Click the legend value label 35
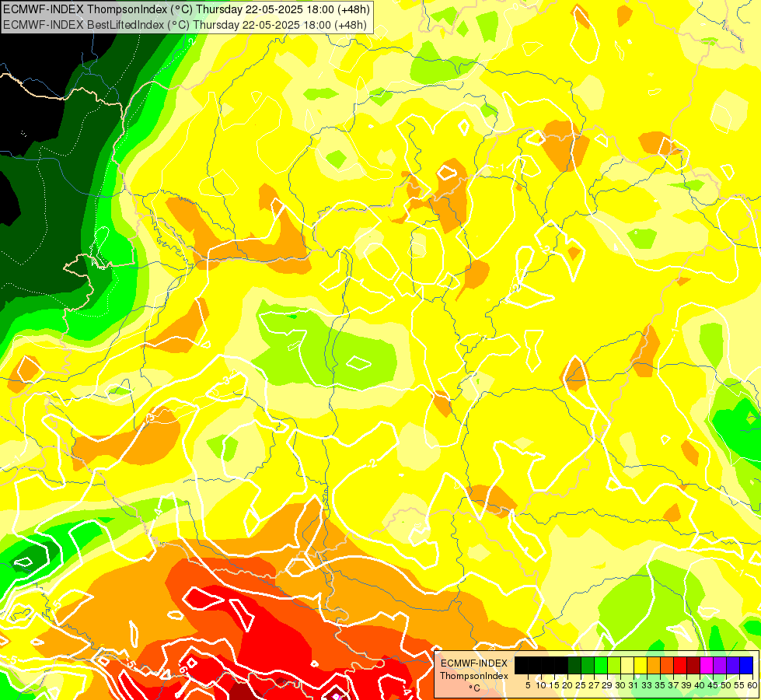The height and width of the screenshot is (700, 761). pyautogui.click(x=661, y=685)
